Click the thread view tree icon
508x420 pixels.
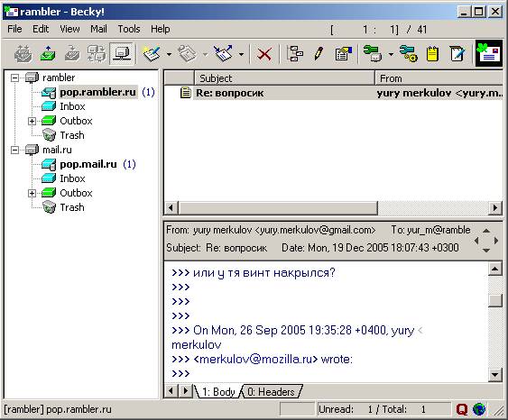coord(295,54)
